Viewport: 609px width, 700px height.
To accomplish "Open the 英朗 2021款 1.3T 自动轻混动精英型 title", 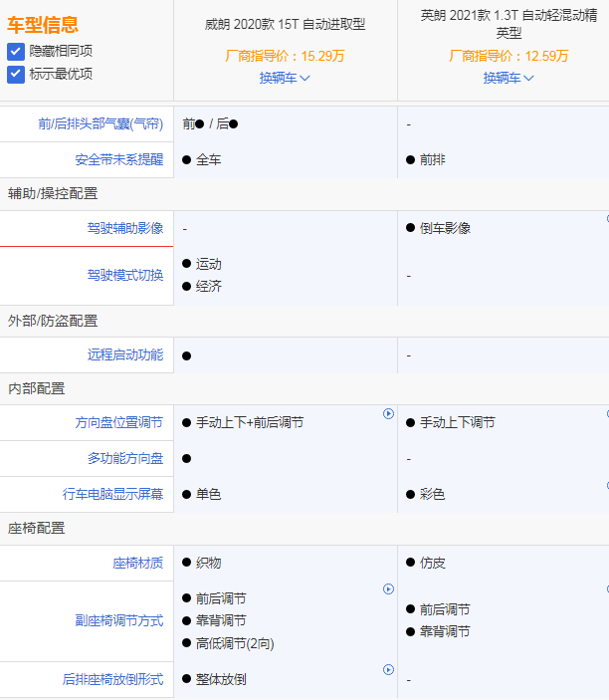I will pos(508,24).
